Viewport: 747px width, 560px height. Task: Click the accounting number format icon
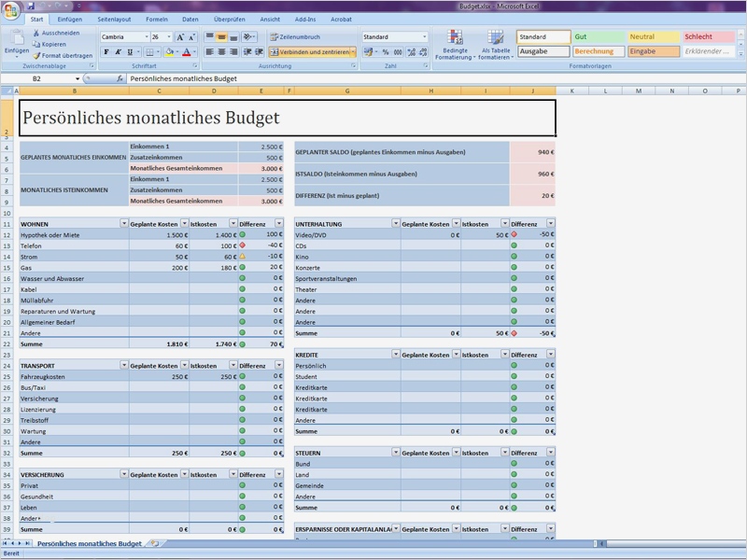(x=368, y=52)
